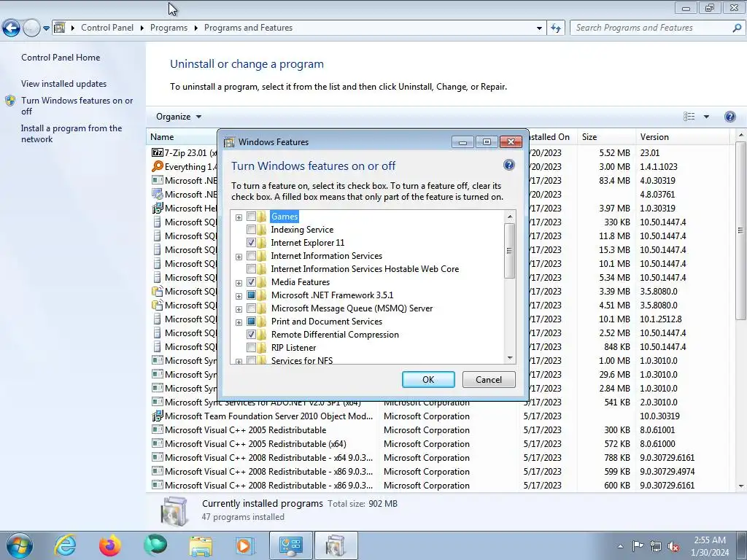Screen dimensions: 747x560
Task: Click the search magnifier icon
Action: tap(737, 28)
